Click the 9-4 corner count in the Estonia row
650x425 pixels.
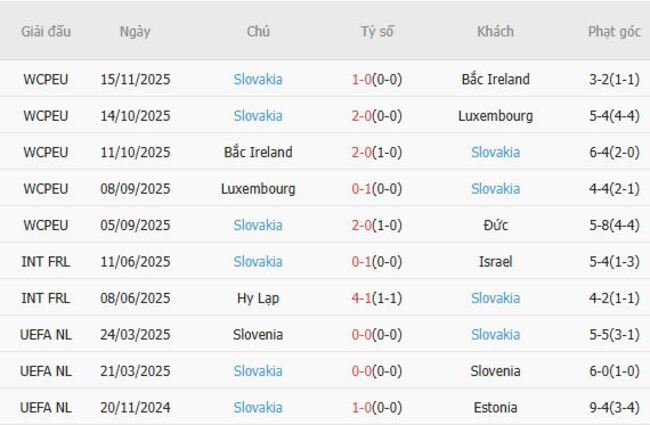coord(614,407)
